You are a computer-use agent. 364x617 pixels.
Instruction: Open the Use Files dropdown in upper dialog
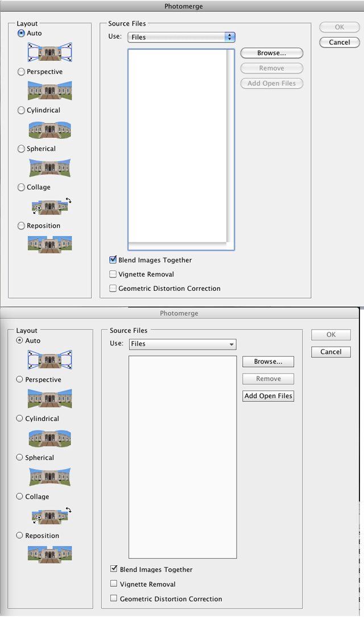click(x=181, y=37)
